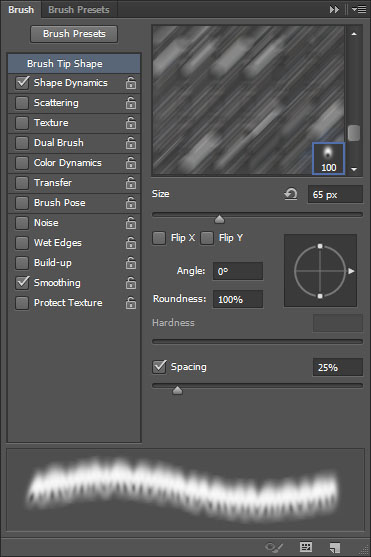Lock the Transfer brush setting

[x=131, y=183]
